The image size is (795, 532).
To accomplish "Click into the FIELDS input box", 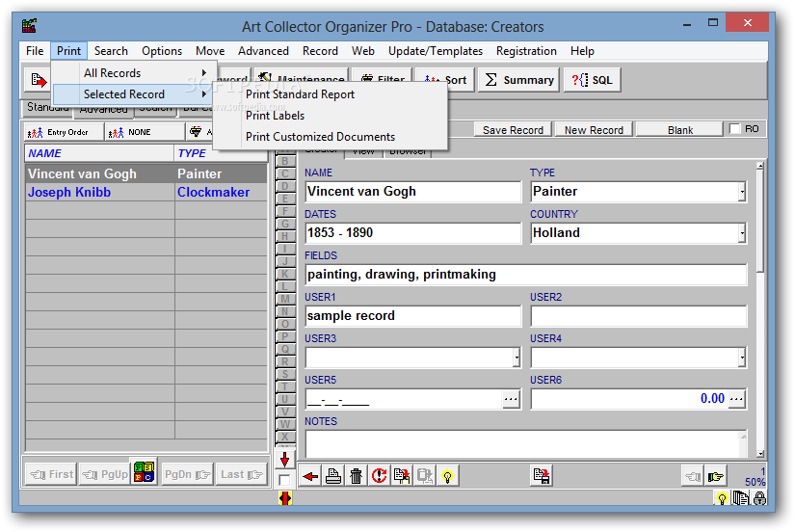I will point(526,275).
